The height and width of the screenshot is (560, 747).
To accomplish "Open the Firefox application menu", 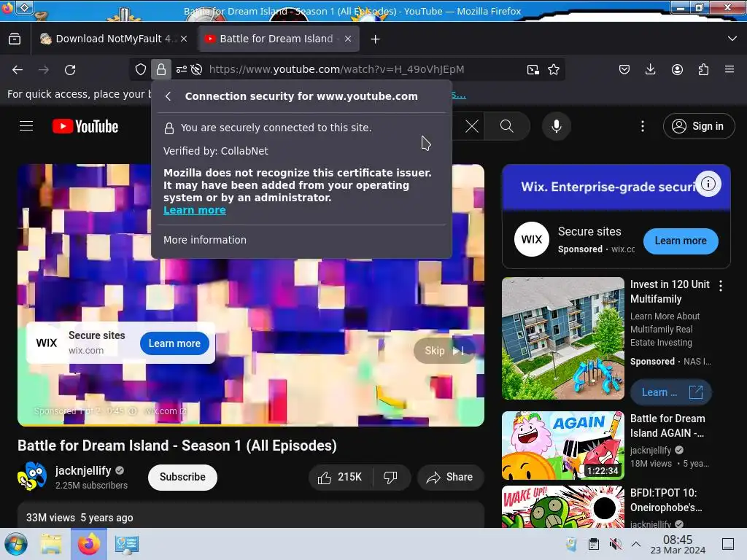I will pyautogui.click(x=729, y=69).
